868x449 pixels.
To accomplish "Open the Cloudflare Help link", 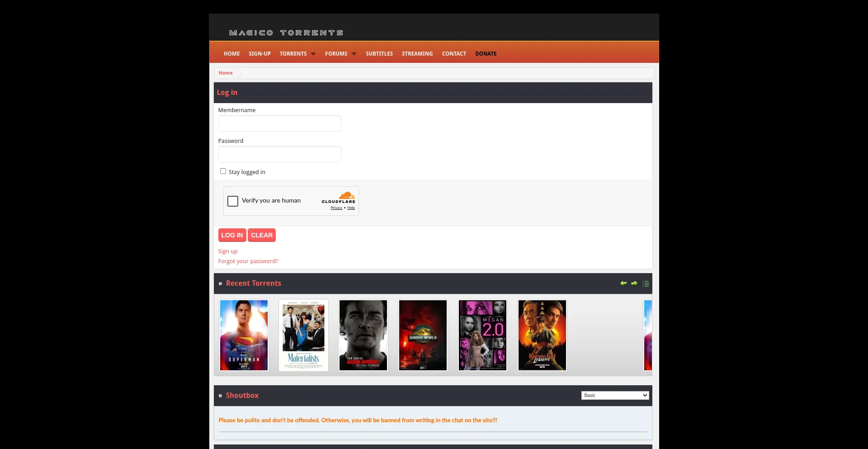I will point(351,208).
